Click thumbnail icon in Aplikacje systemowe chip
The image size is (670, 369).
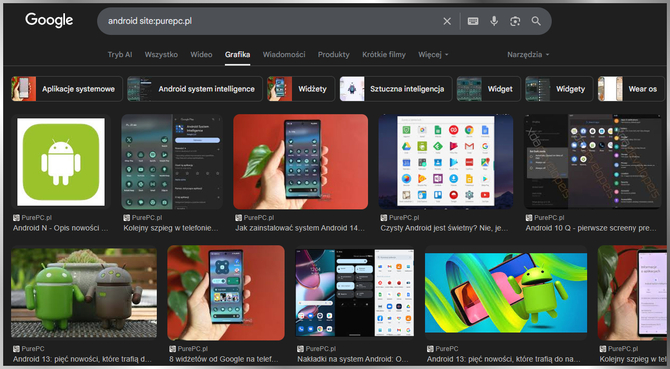coord(24,89)
